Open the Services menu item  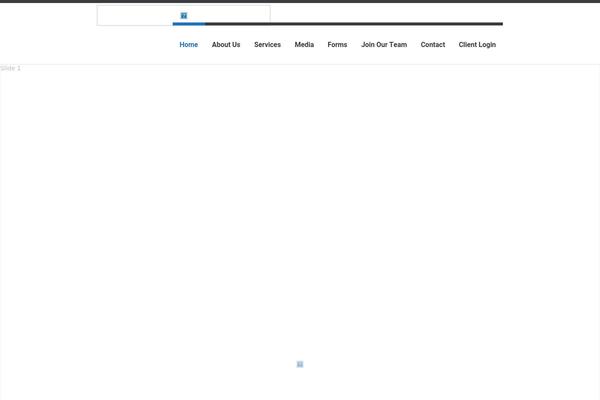click(x=267, y=45)
